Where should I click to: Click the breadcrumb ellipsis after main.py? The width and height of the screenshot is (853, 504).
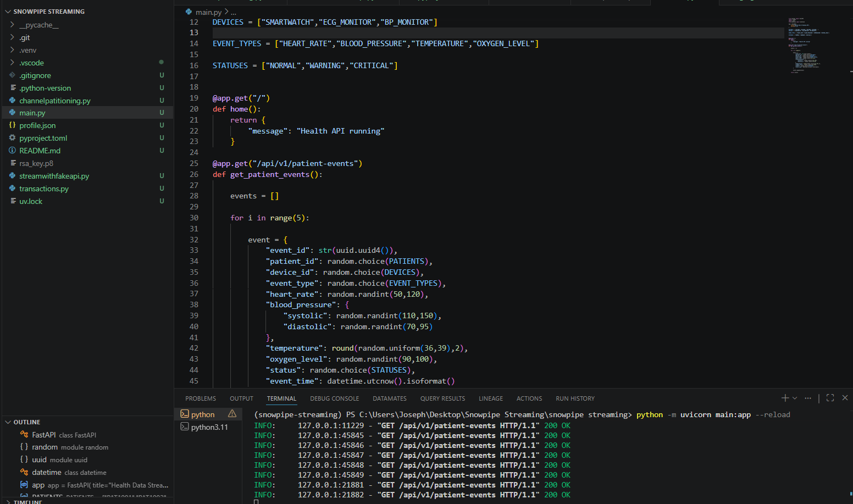coord(234,12)
